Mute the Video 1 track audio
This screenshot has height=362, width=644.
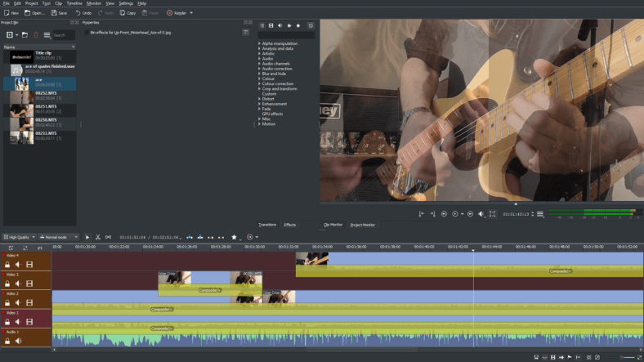[18, 322]
